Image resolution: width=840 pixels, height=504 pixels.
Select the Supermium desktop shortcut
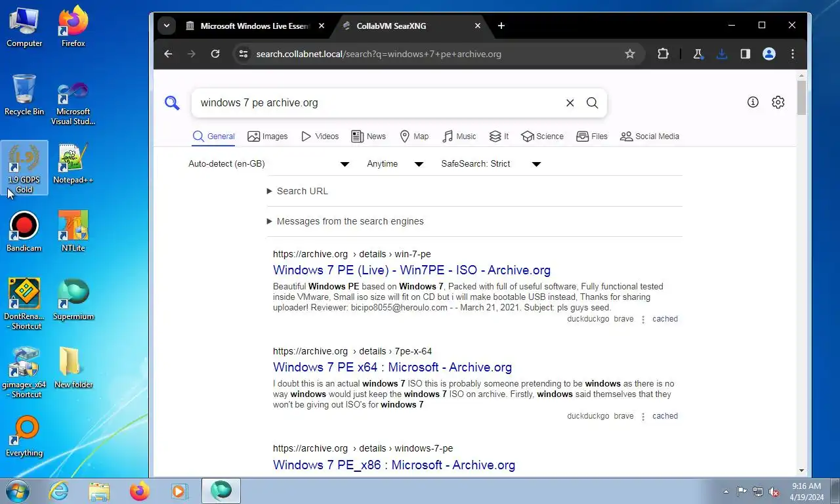pos(73,300)
